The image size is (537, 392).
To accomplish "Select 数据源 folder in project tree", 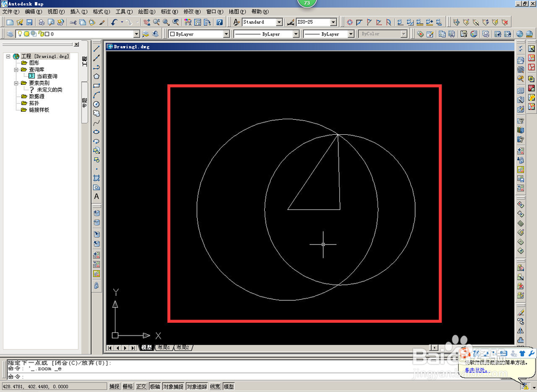I will [37, 97].
